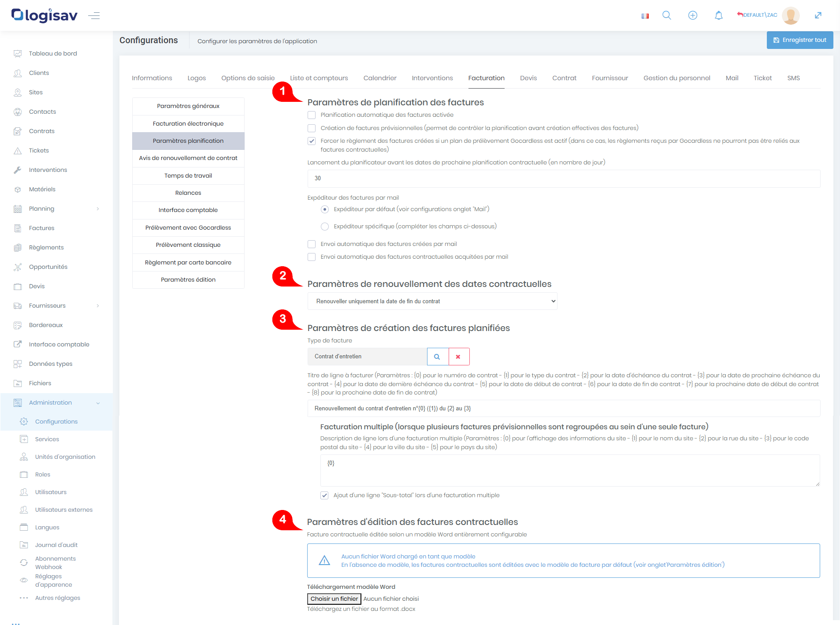
Task: Click the planner launch days input field
Action: [563, 179]
